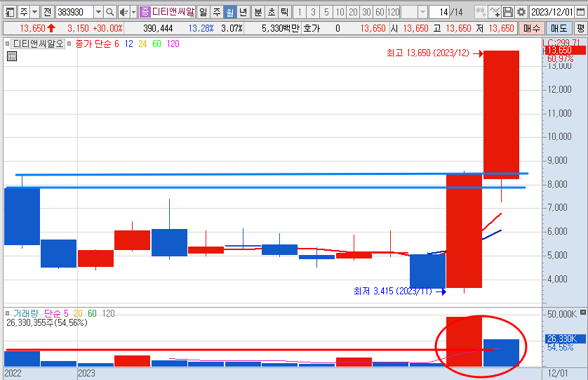Click the stock search magnifier icon

pyautogui.click(x=110, y=13)
